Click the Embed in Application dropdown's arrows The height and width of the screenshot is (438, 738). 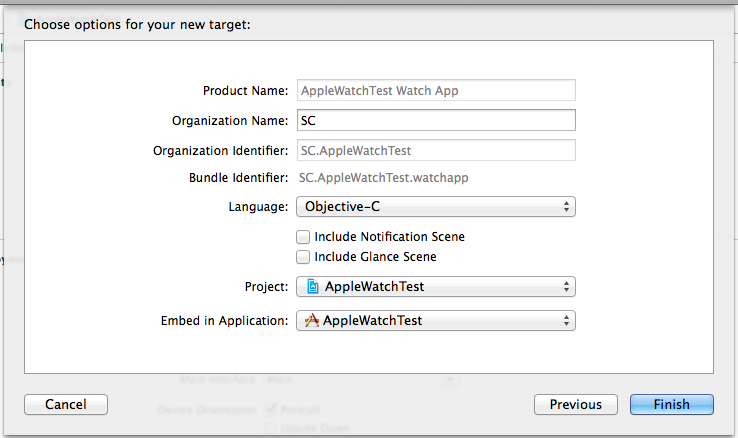pyautogui.click(x=566, y=321)
